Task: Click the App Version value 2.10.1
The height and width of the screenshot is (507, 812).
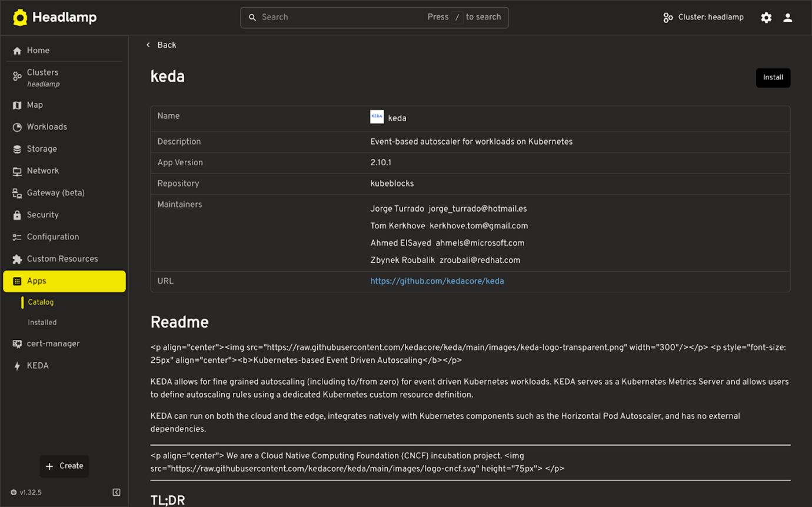Action: (381, 163)
